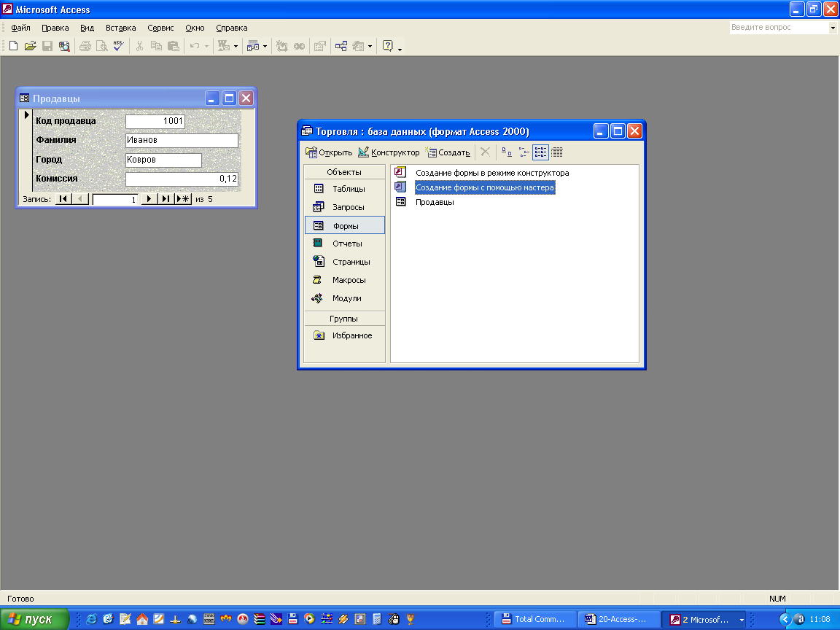Click the WinRAR books quick launch icon

click(x=260, y=619)
